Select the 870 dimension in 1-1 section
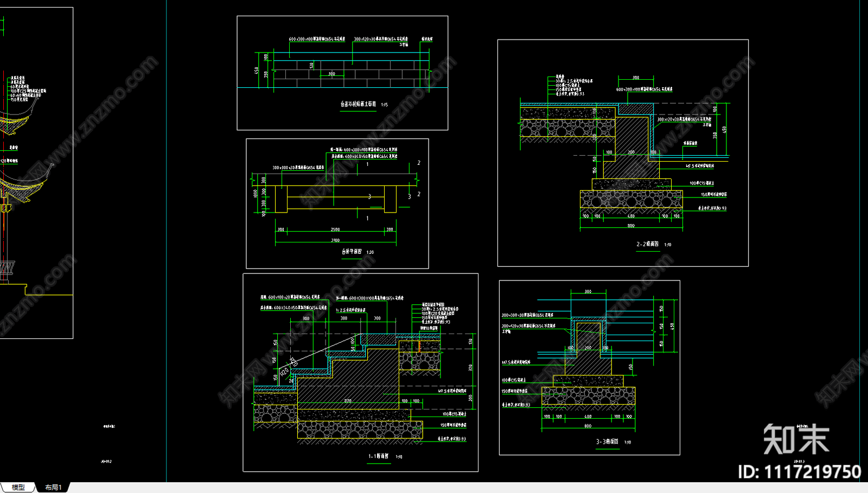This screenshot has width=868, height=493. point(348,401)
